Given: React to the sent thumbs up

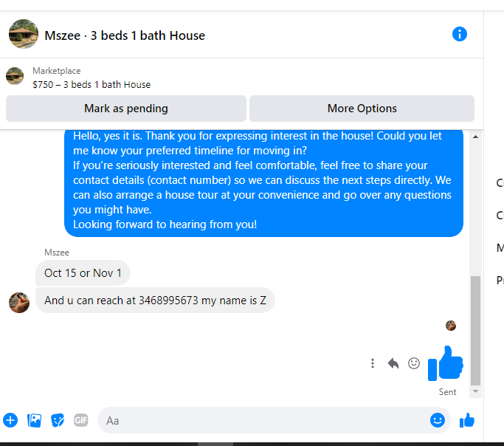Looking at the screenshot, I should point(414,363).
